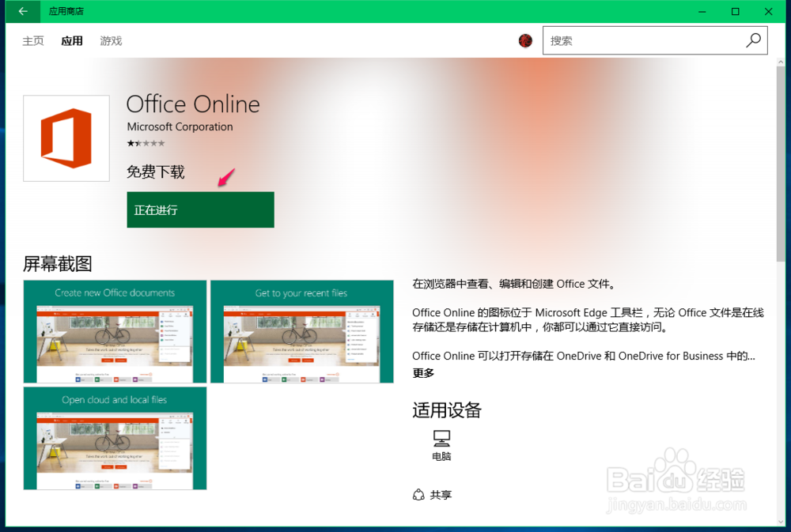Switch to the 应用 tab

(x=72, y=41)
